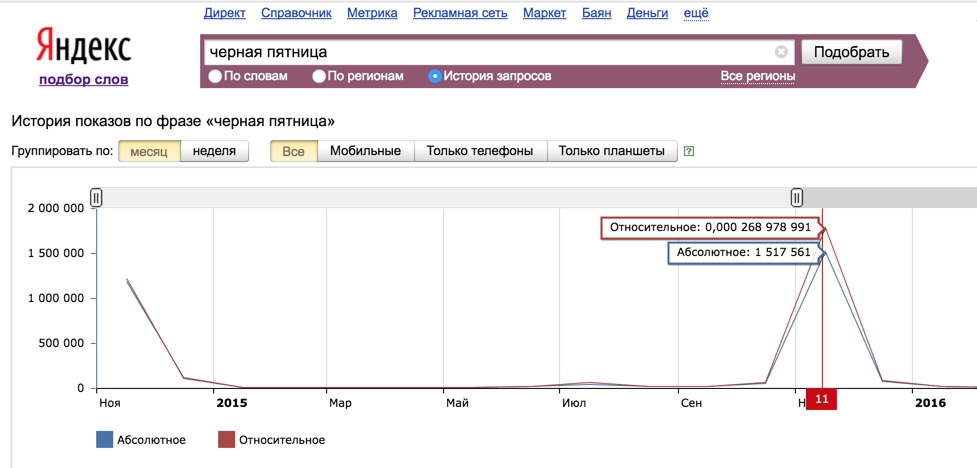Select the История запросов radio button

coord(435,77)
